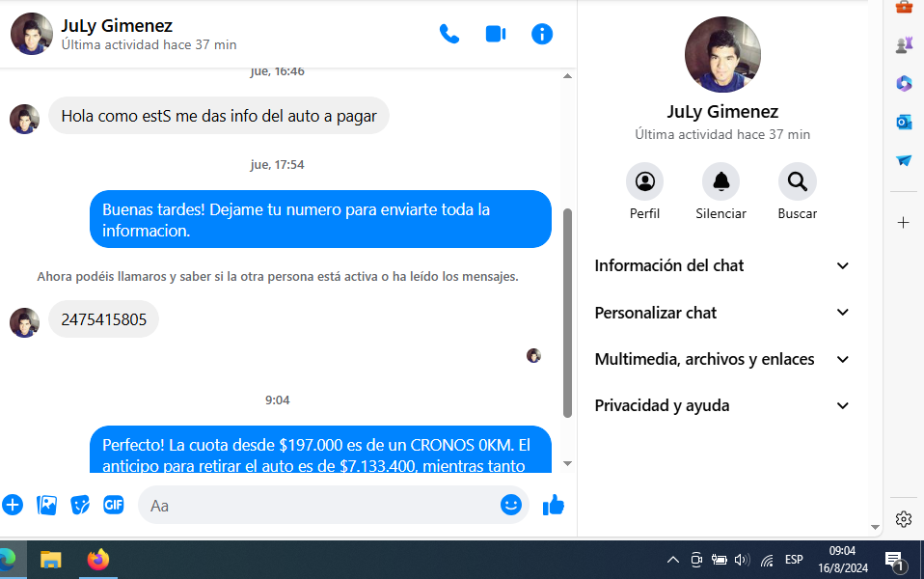Viewport: 924px width, 579px height.
Task: Switch ESP input language in taskbar
Action: click(794, 560)
